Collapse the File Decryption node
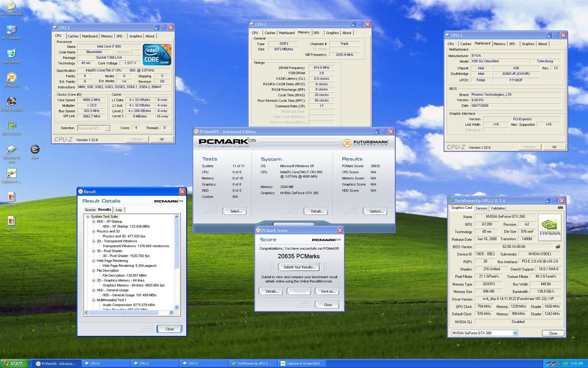This screenshot has height=368, width=588. point(94,270)
